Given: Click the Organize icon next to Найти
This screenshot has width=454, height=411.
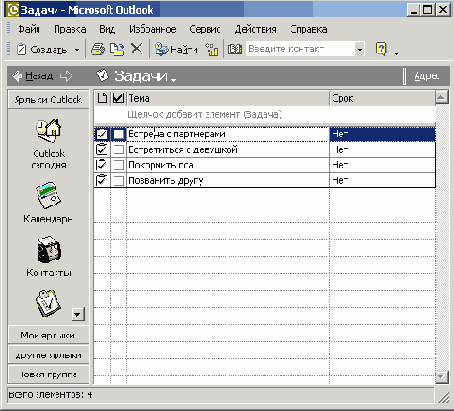Looking at the screenshot, I should tap(212, 49).
